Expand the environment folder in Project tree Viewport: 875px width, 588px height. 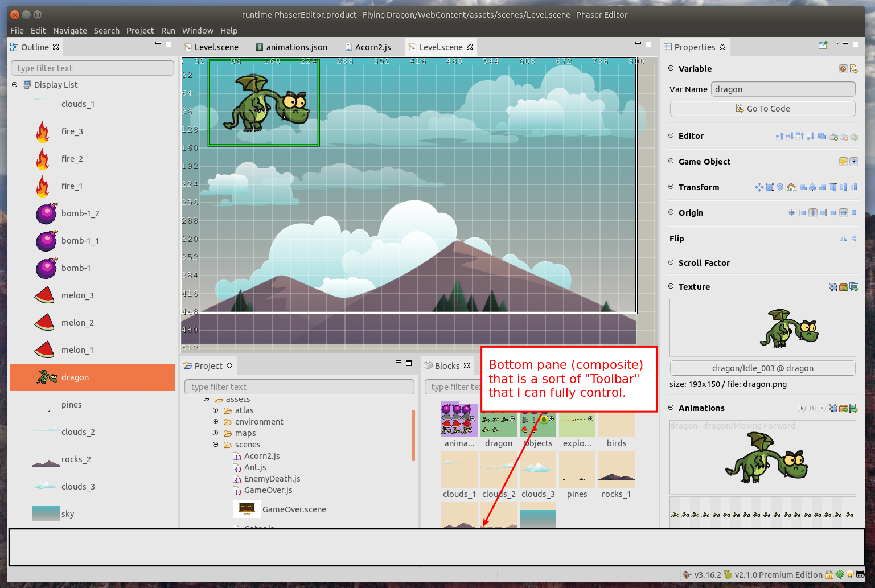pyautogui.click(x=216, y=422)
